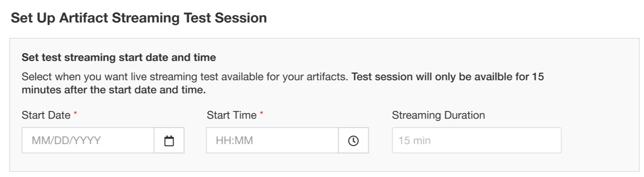This screenshot has height=177, width=644.
Task: Focus the HH:MM Start Time input
Action: point(272,141)
